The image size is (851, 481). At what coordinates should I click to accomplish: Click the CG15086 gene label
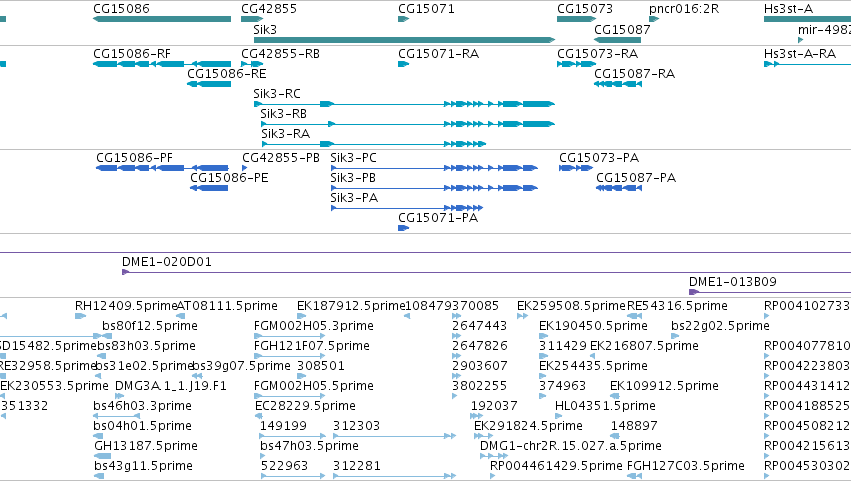(121, 9)
